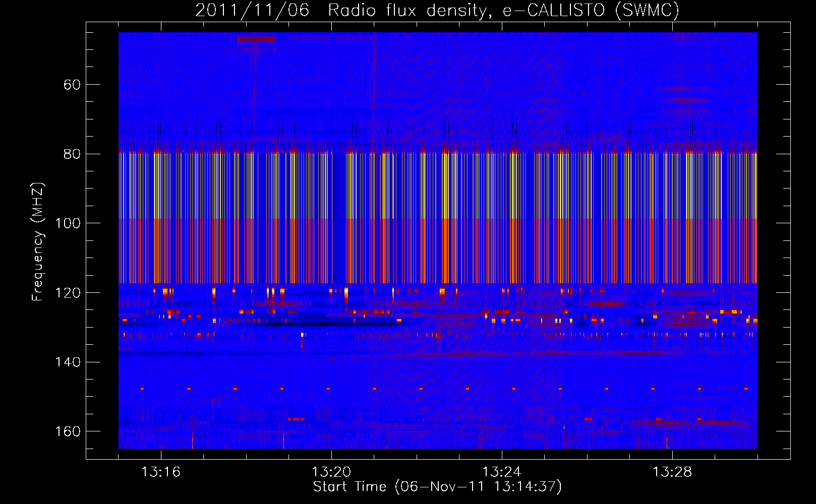The image size is (816, 504).
Task: Click the 'Start Time (06-Nov-11 13:14:37)' axis label
Action: [437, 487]
